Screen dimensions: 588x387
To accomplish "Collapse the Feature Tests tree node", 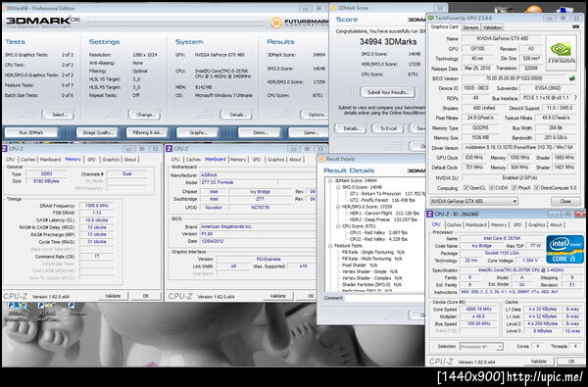I will coord(330,246).
